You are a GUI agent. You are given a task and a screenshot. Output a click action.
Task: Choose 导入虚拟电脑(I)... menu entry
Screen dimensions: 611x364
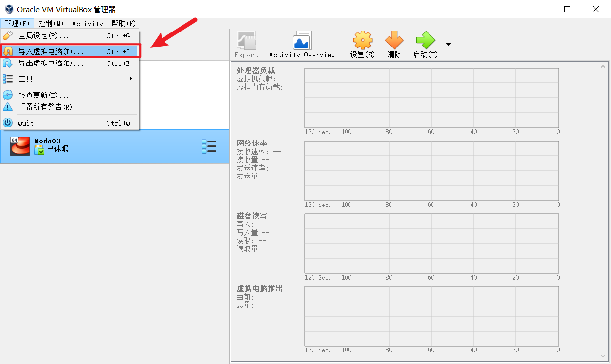tap(70, 51)
